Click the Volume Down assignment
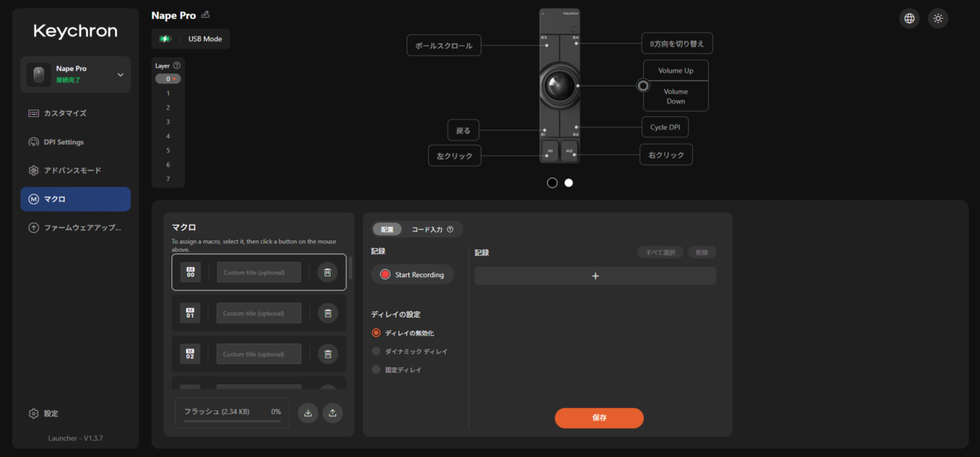The image size is (980, 457). click(676, 96)
